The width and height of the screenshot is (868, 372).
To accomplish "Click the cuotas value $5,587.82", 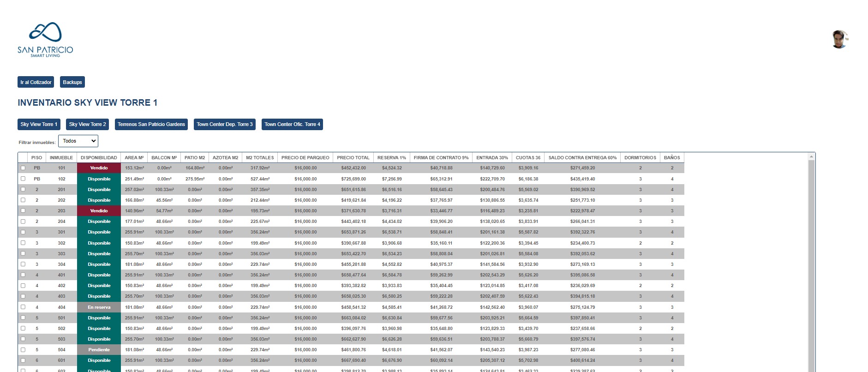I will (528, 232).
